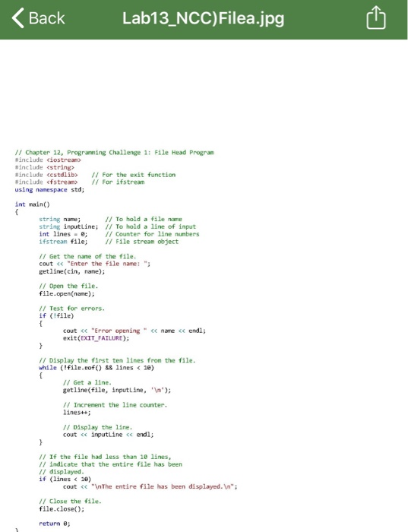Select the '#include <cstdlib>' line

pyautogui.click(x=46, y=175)
